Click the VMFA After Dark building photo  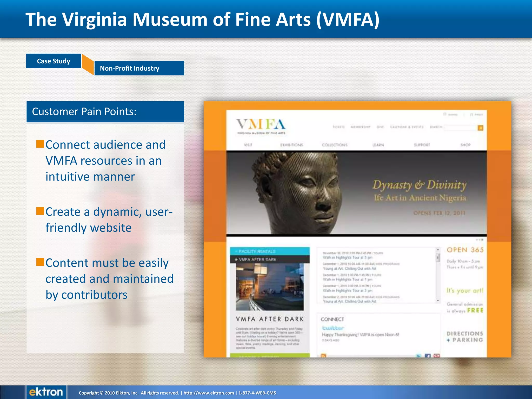(x=270, y=287)
